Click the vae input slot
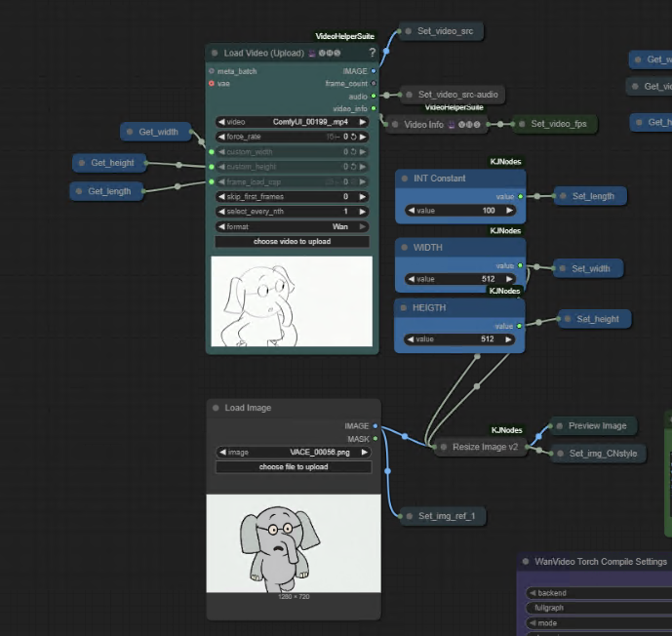672x636 pixels. click(212, 84)
